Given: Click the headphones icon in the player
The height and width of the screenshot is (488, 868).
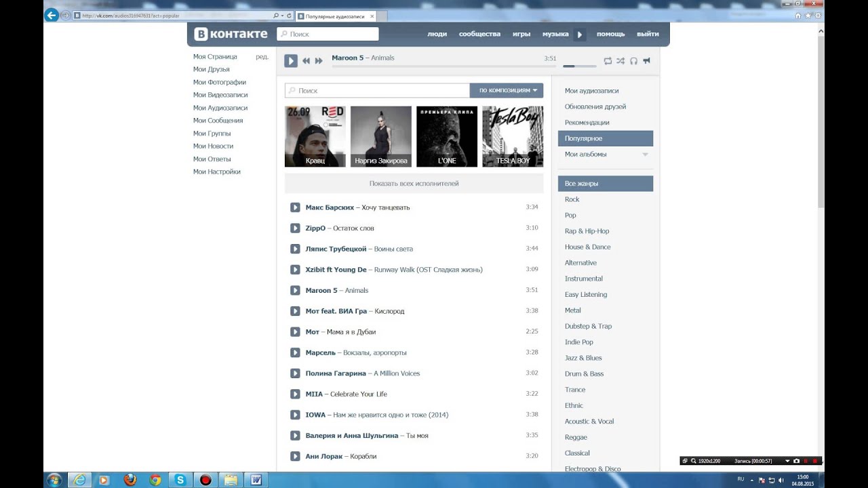Looking at the screenshot, I should [633, 61].
